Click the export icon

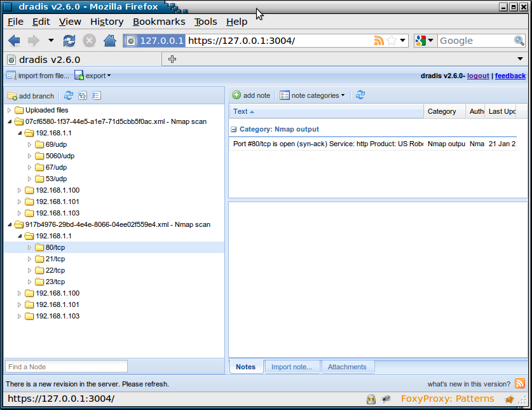click(79, 76)
